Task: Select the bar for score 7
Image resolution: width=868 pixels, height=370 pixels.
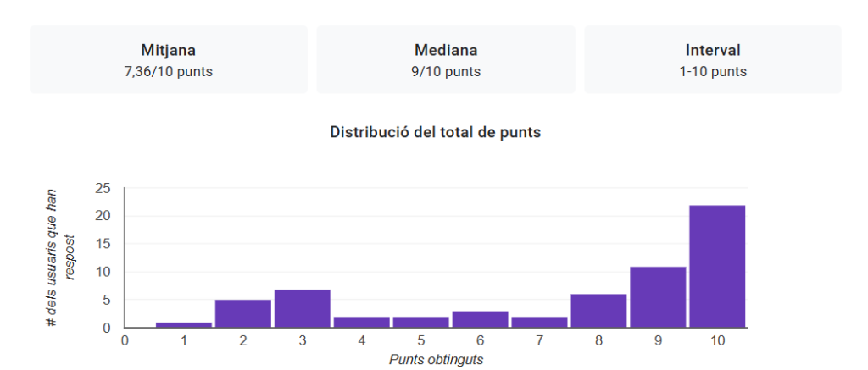Action: 539,322
